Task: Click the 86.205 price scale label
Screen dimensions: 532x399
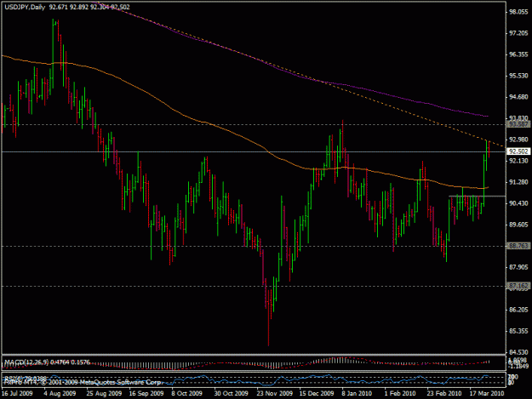Action: (518, 310)
